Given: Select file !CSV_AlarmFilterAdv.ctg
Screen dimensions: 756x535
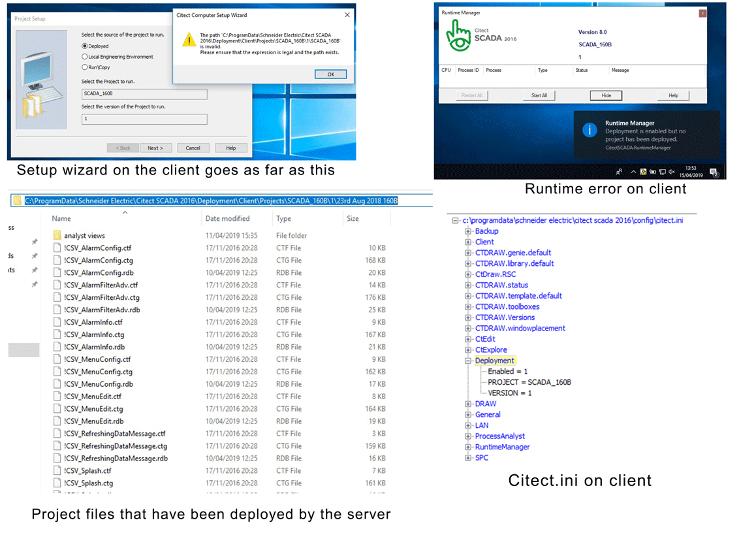Looking at the screenshot, I should 102,298.
